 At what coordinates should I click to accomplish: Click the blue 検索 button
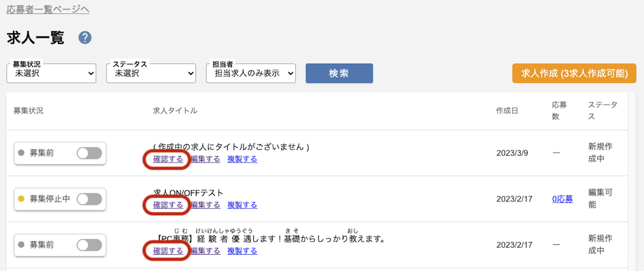(x=340, y=73)
